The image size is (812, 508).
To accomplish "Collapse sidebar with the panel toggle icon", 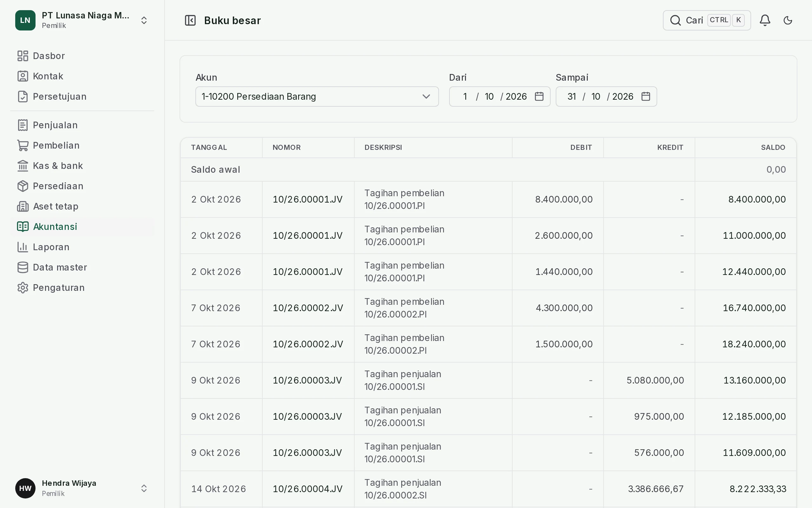I will 190,21.
